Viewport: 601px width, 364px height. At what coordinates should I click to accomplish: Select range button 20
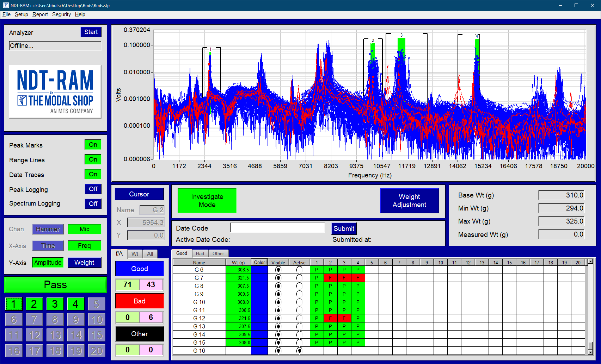(97, 351)
